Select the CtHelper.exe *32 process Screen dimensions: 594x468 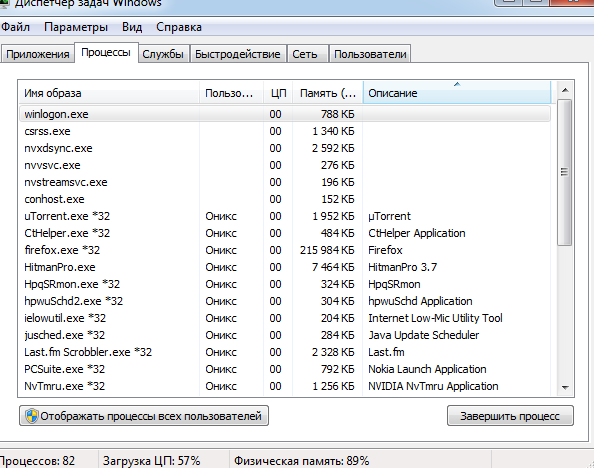(x=285, y=233)
